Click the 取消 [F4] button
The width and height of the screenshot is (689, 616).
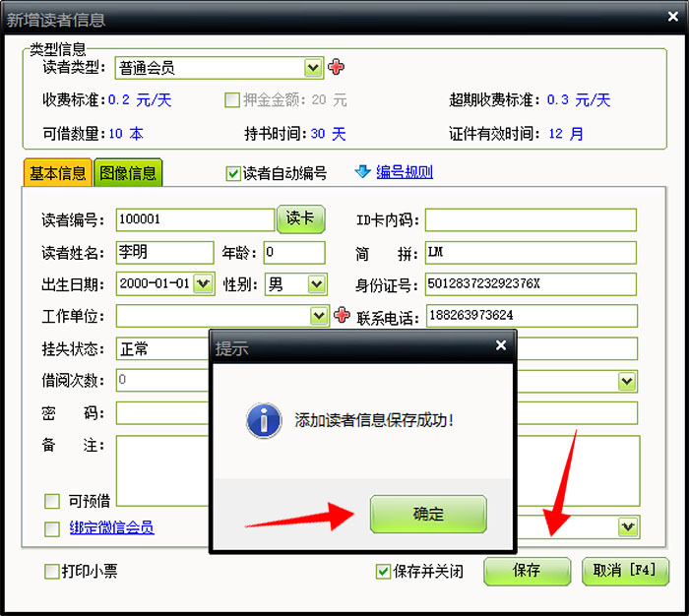pyautogui.click(x=625, y=571)
